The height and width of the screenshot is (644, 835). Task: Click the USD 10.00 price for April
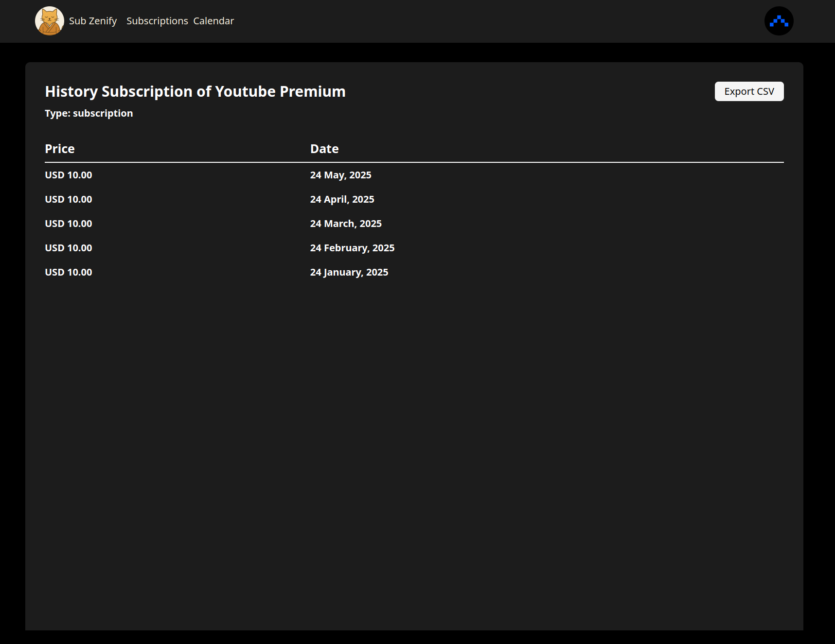point(69,199)
